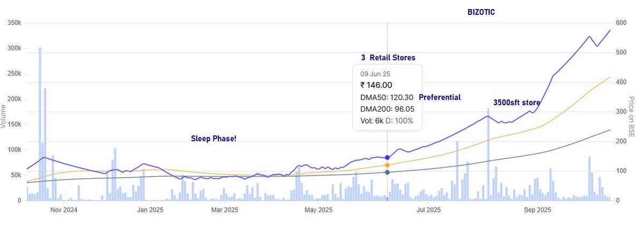Screen dimensions: 644x228
Task: Click the '3500sft store' annotation
Action: pyautogui.click(x=517, y=102)
